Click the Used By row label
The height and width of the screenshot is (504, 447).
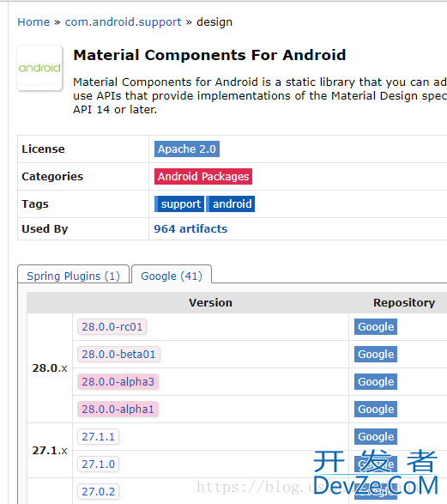click(45, 229)
